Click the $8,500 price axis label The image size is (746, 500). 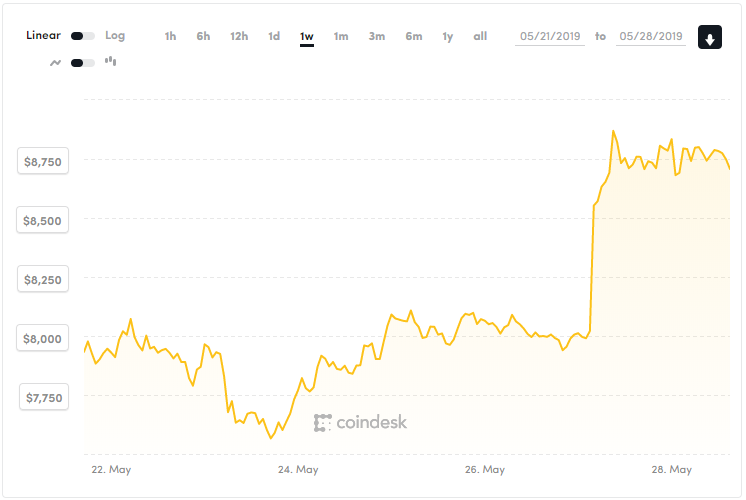tap(43, 220)
